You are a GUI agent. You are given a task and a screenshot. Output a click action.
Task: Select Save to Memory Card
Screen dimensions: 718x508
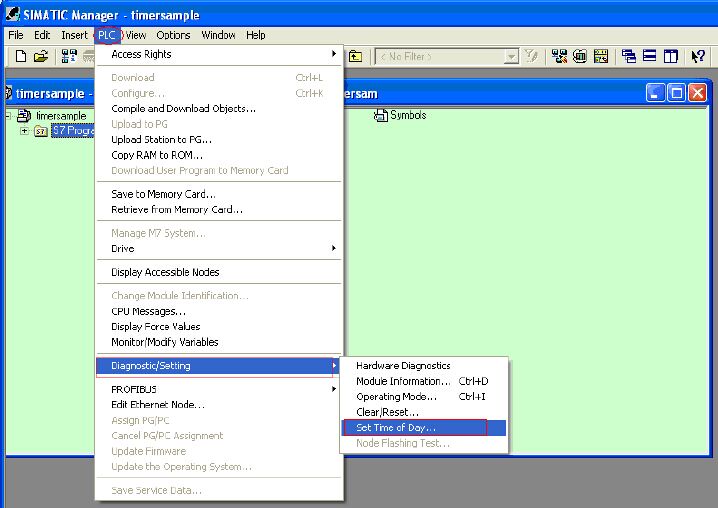[x=219, y=194]
